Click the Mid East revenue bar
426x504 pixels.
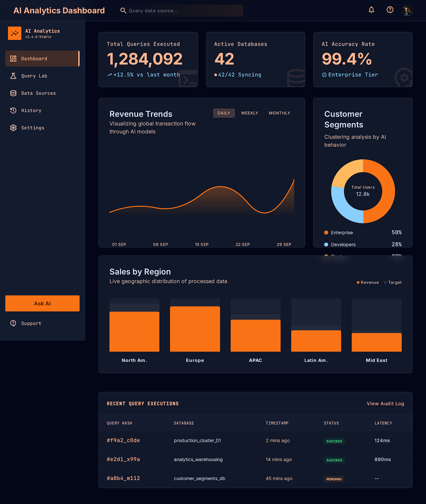coord(377,342)
